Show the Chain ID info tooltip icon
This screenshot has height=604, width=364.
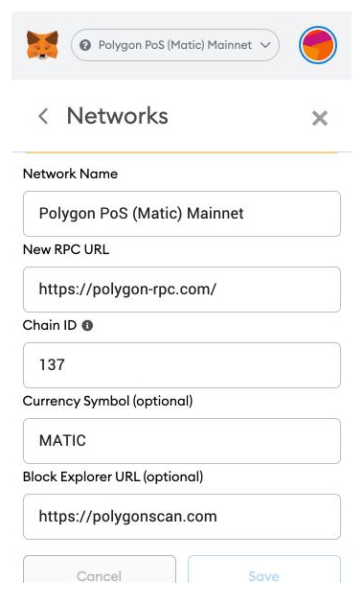[88, 326]
